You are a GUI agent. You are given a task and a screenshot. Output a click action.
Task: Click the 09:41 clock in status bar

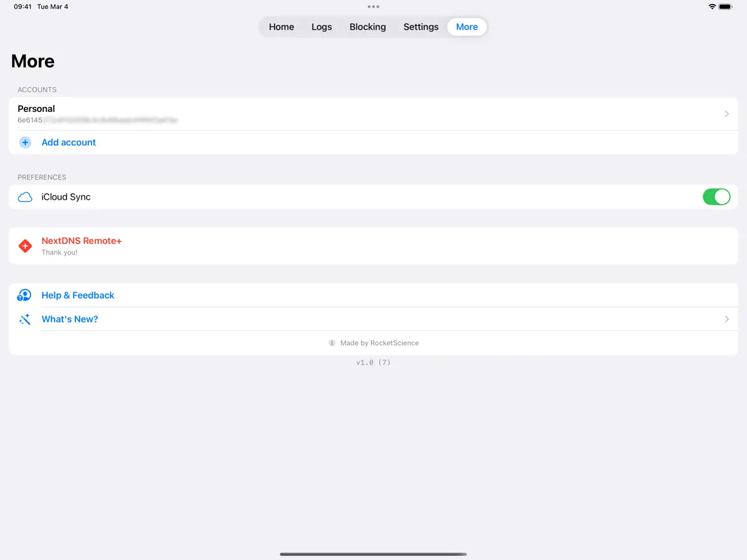pos(23,7)
